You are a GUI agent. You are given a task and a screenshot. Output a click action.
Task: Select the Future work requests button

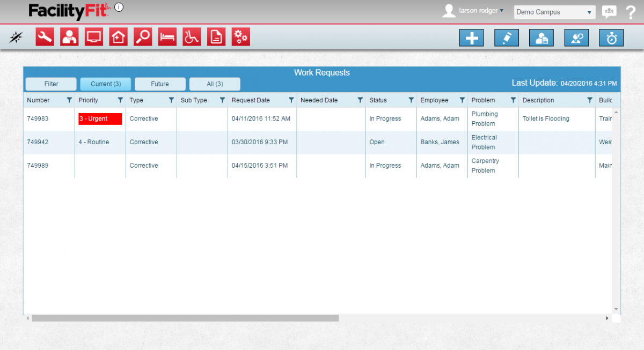point(160,84)
